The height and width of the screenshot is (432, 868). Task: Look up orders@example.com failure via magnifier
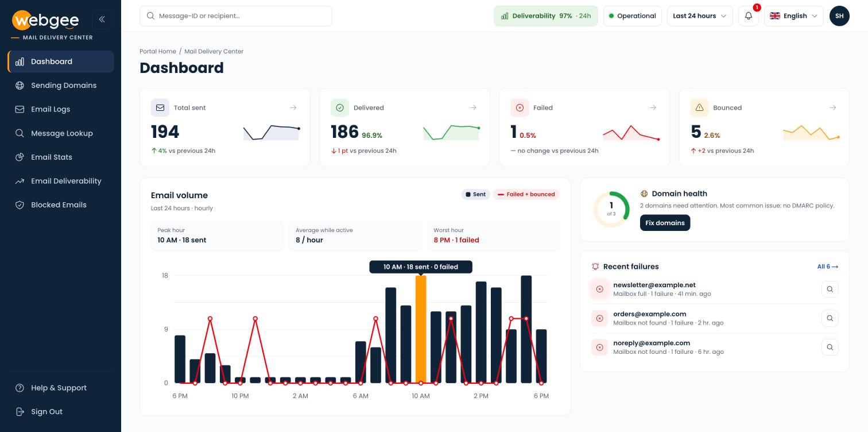(x=830, y=318)
